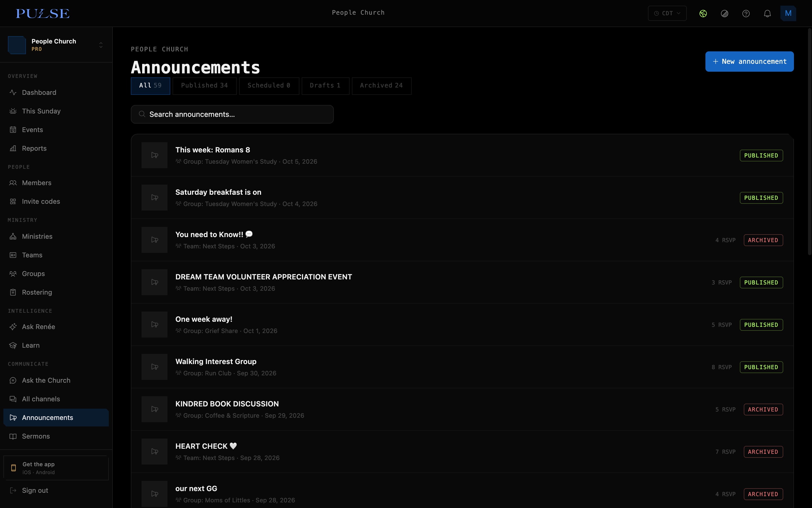Open Teams in the sidebar
812x508 pixels.
coord(56,255)
